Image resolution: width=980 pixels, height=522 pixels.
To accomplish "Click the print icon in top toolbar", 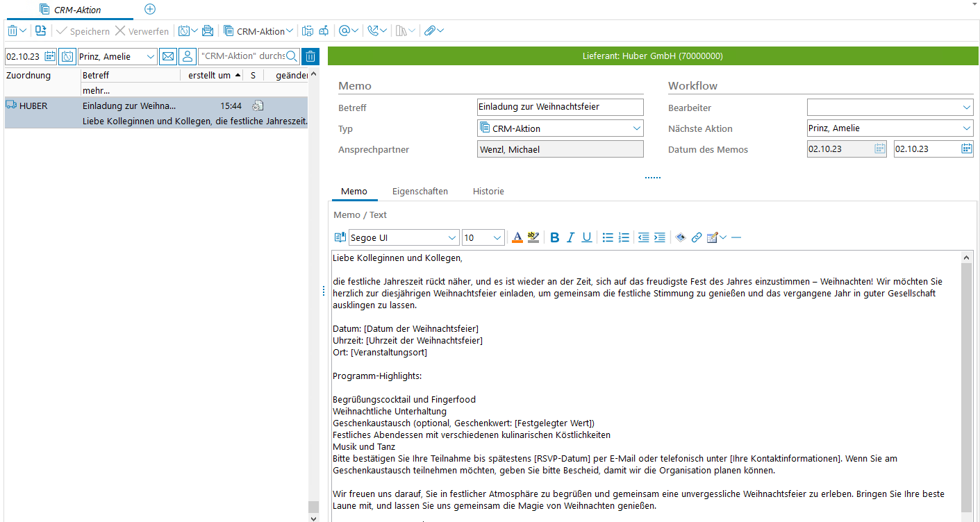I will point(207,31).
